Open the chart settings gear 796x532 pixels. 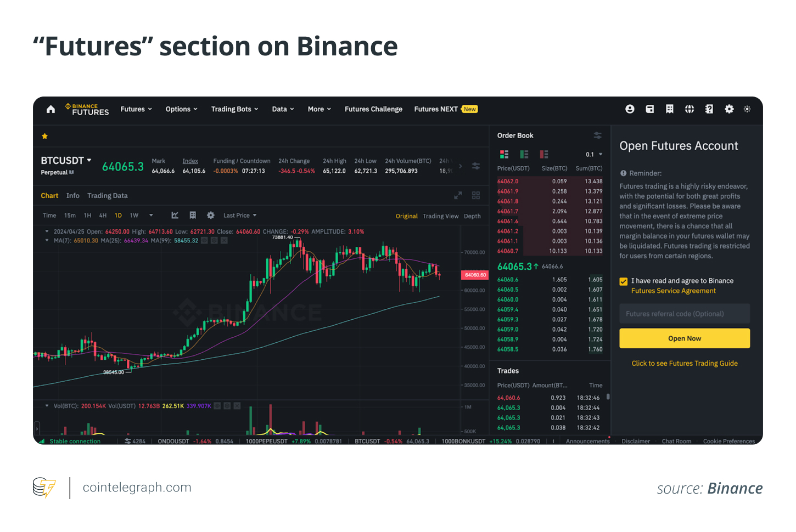coord(211,215)
